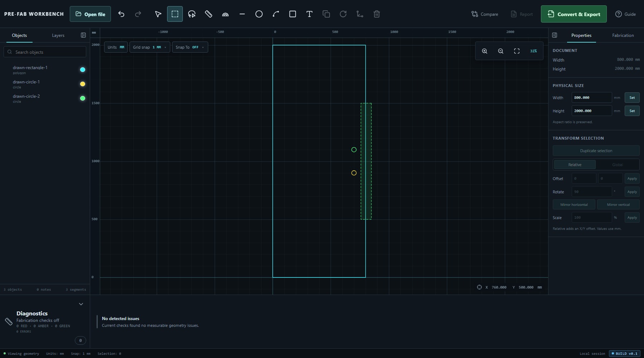644x358 pixels.
Task: Click the physical Width input field
Action: 592,97
